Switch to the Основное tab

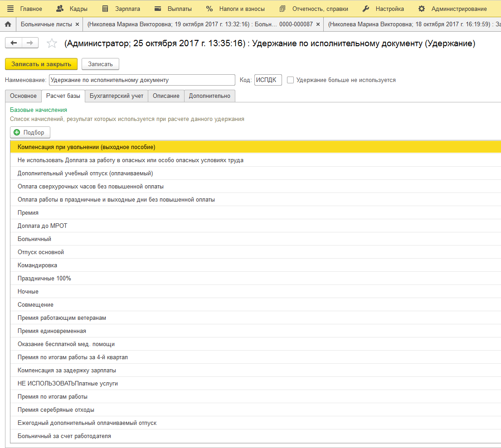(x=23, y=96)
